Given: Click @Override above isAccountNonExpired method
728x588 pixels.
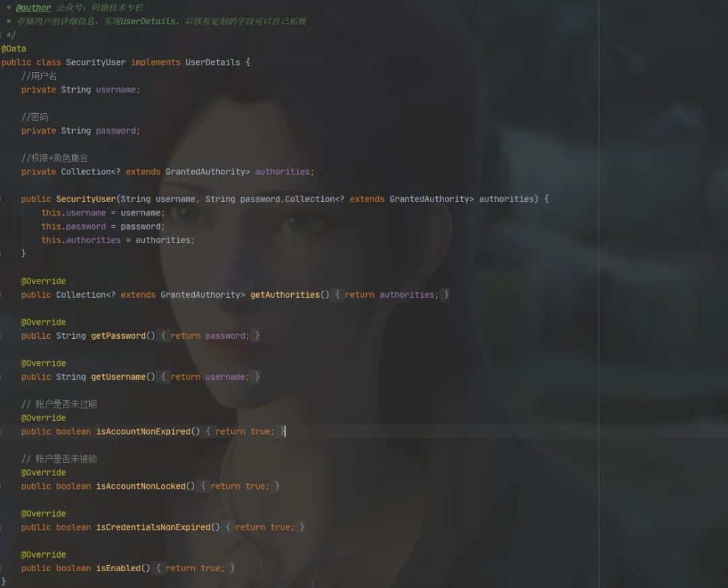Looking at the screenshot, I should point(44,418).
